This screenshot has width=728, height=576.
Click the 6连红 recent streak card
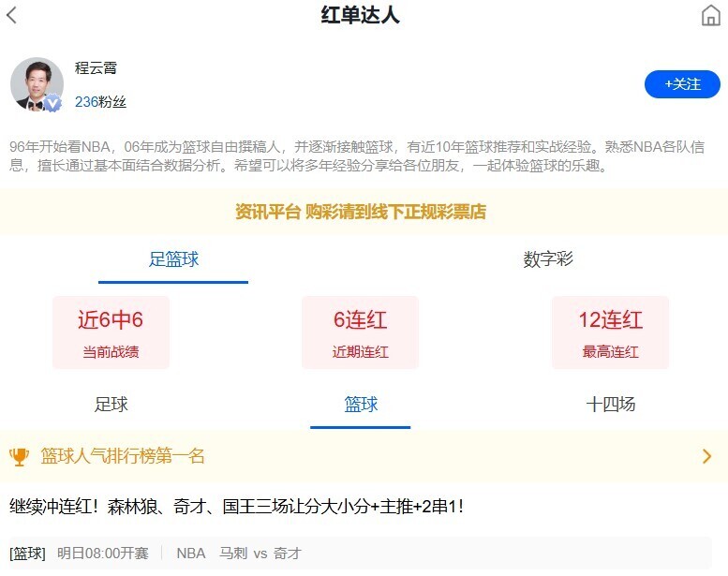click(360, 332)
